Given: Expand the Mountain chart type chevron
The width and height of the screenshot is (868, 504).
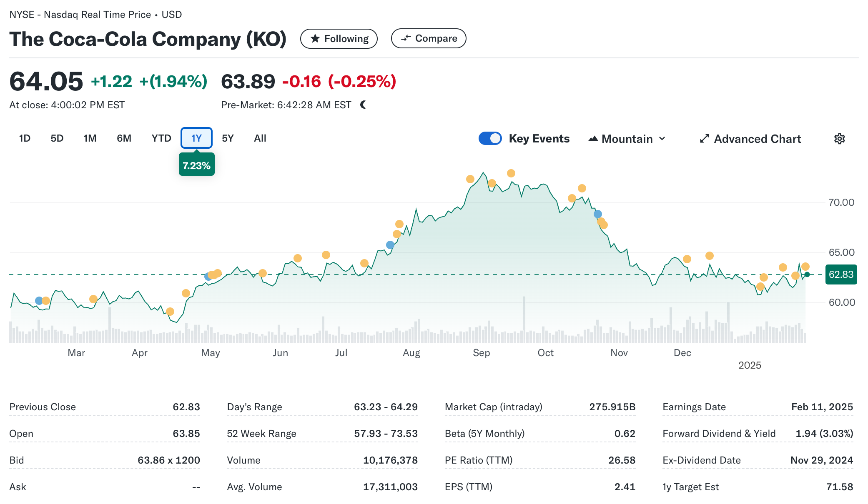Looking at the screenshot, I should (x=662, y=139).
